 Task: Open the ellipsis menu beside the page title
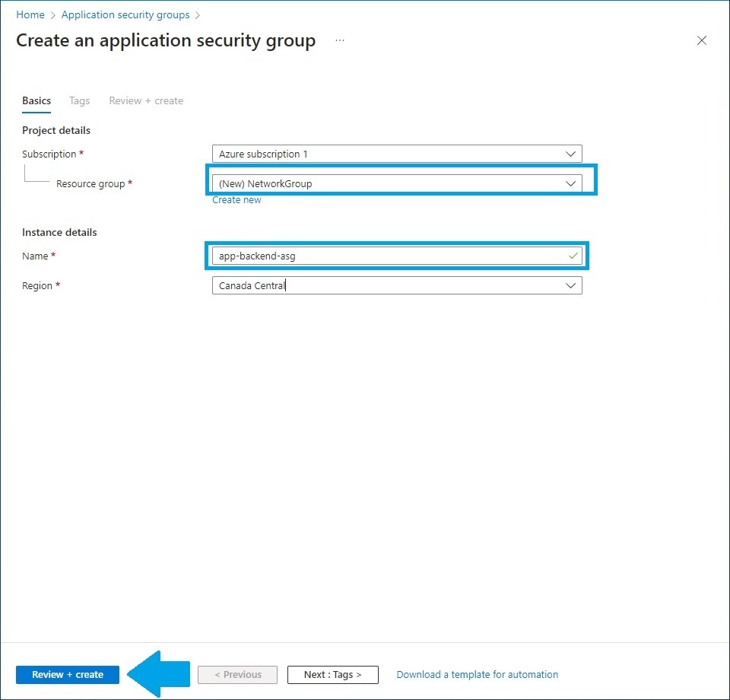tap(339, 41)
